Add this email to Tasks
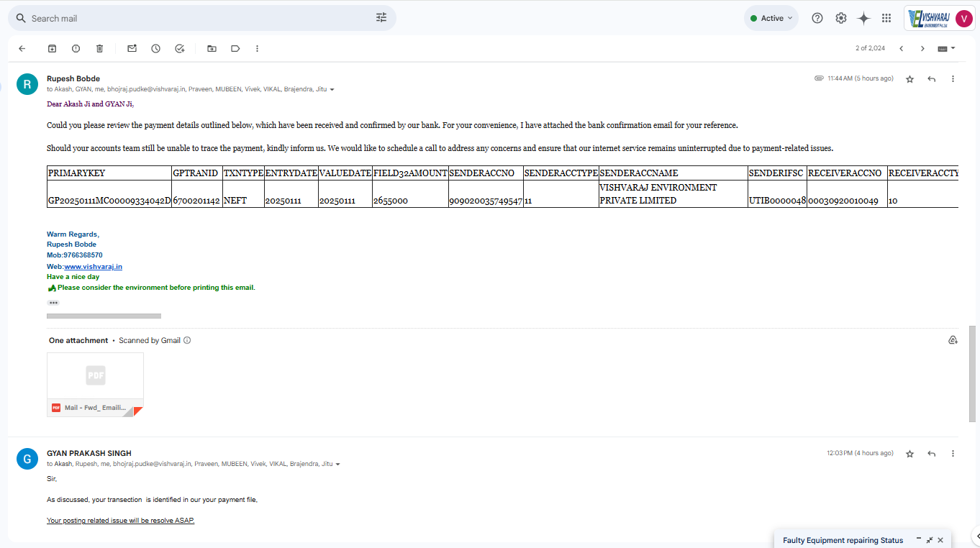 coord(180,49)
